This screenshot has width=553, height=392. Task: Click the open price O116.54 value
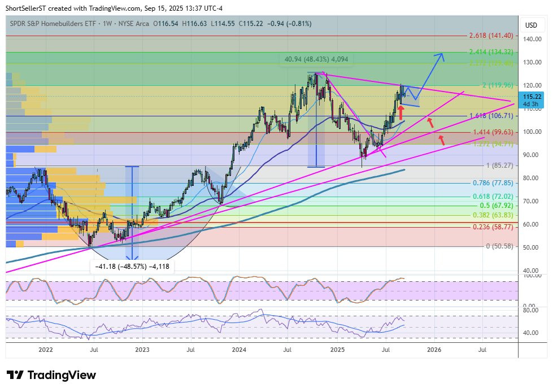tap(166, 24)
